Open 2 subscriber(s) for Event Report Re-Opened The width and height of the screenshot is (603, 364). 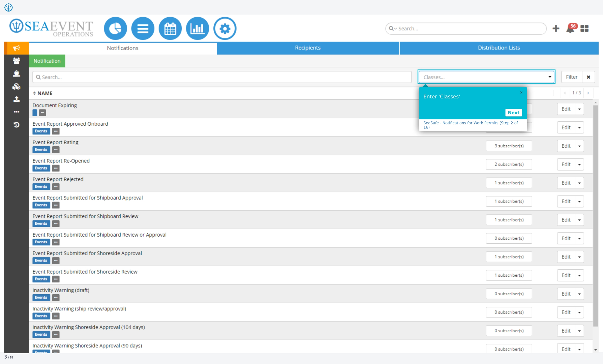click(509, 164)
